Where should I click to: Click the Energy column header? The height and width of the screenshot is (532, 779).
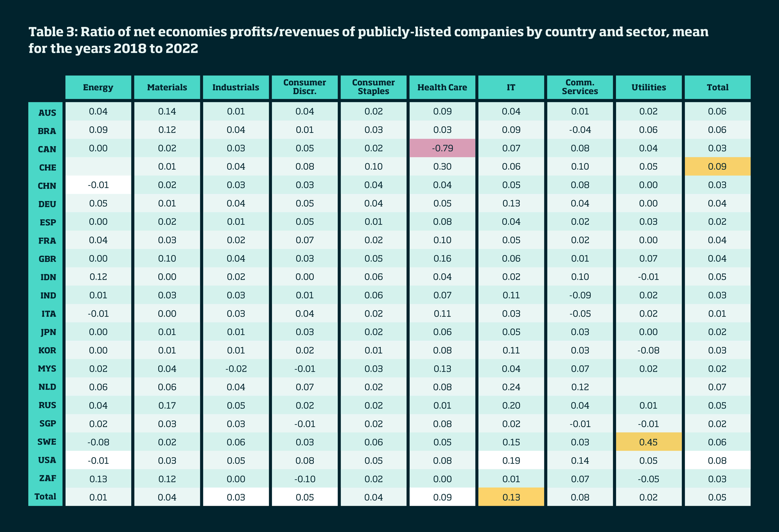click(x=98, y=87)
